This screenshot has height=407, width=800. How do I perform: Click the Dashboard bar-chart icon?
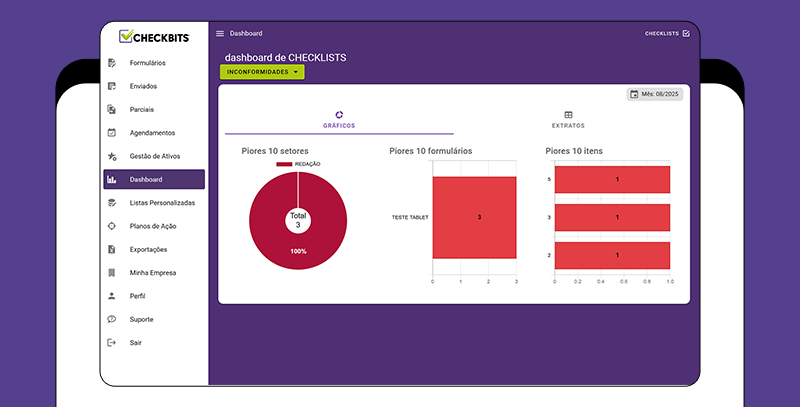(112, 180)
